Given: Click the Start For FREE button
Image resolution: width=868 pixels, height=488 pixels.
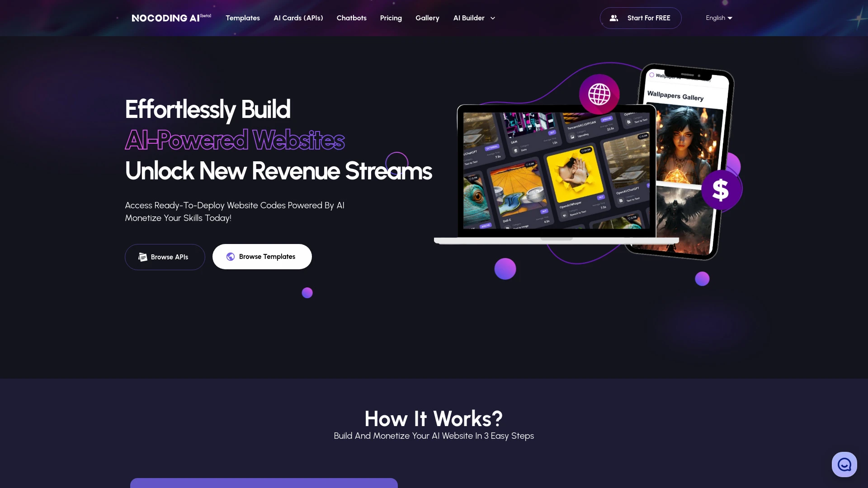Looking at the screenshot, I should tap(641, 18).
